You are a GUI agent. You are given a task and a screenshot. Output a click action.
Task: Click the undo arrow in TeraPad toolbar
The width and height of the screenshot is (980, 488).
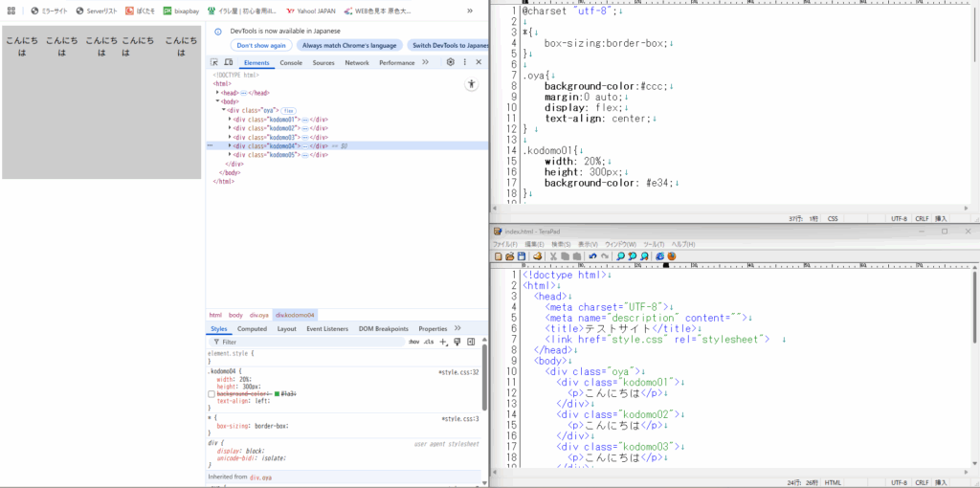coord(592,256)
